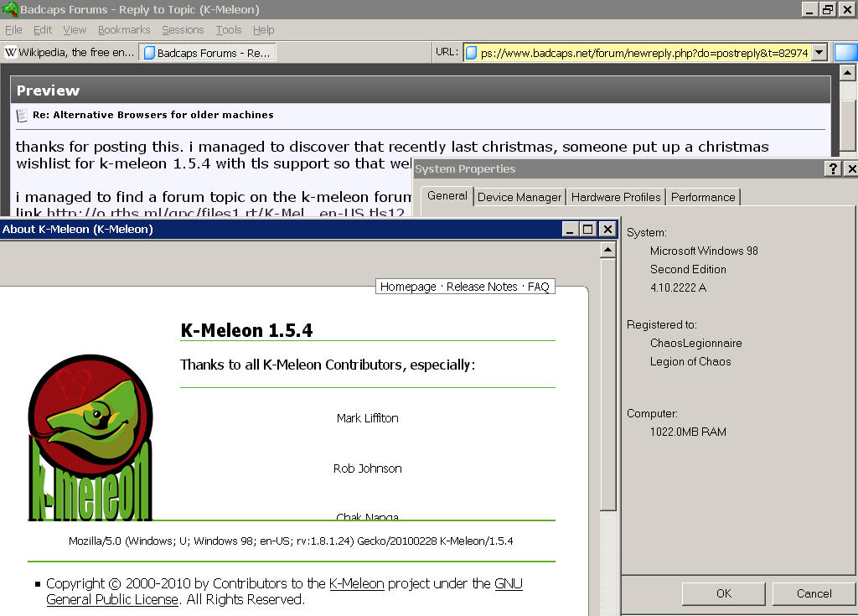Open the Release Notes link
The width and height of the screenshot is (858, 616).
tap(482, 287)
